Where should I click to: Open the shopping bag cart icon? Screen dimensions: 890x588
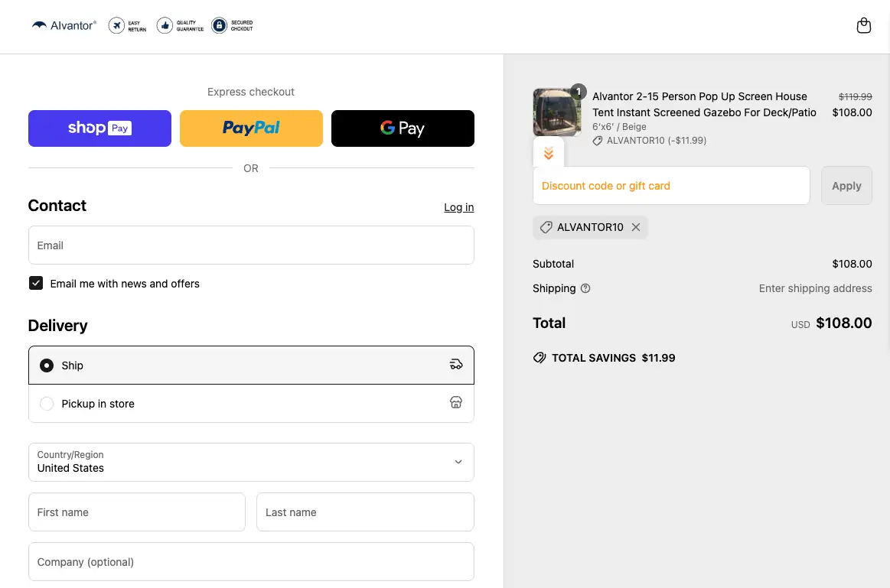click(x=863, y=25)
